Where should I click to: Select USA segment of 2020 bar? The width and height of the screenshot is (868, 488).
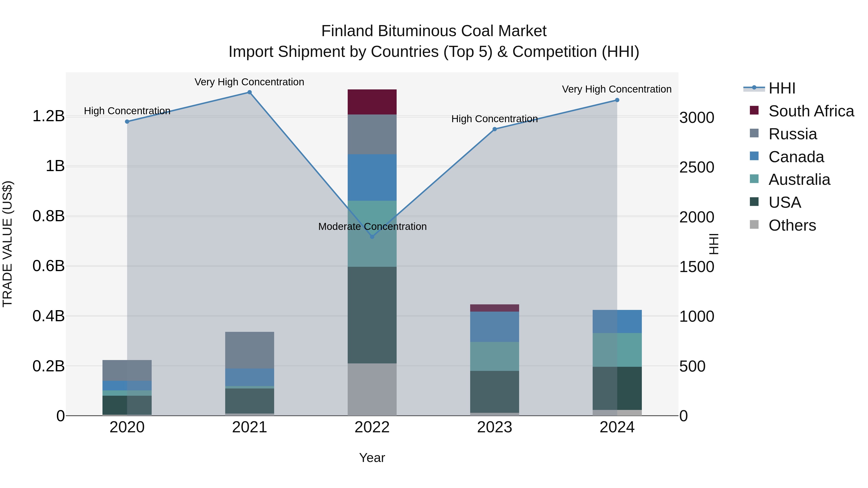pos(127,405)
